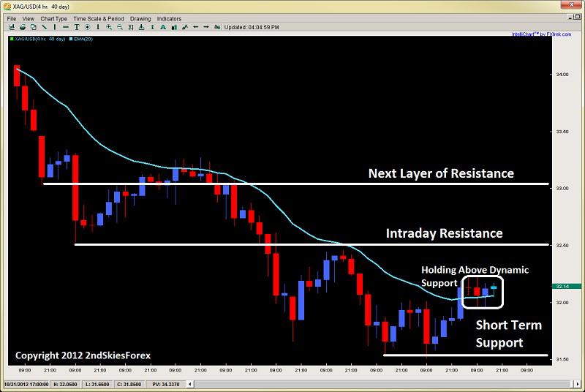This screenshot has height=392, width=585.
Task: Open the IntelliChart by FXtrek.com link
Action: pos(541,34)
